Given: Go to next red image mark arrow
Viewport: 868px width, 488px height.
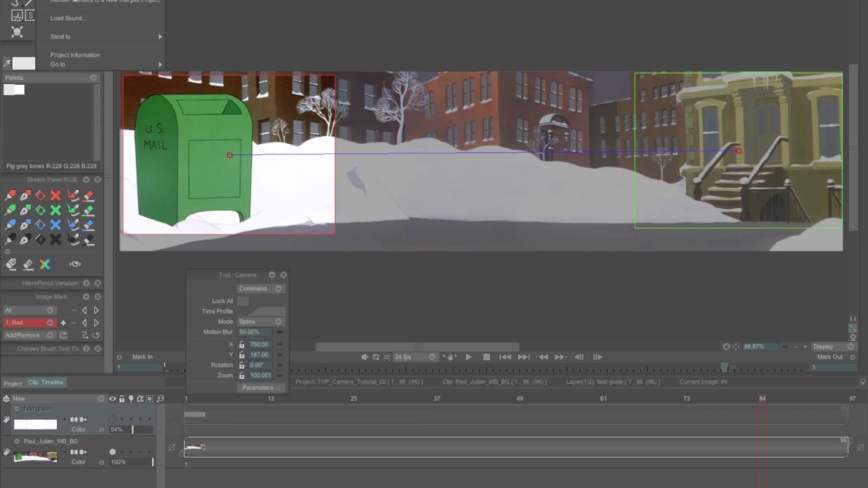Looking at the screenshot, I should pos(96,323).
